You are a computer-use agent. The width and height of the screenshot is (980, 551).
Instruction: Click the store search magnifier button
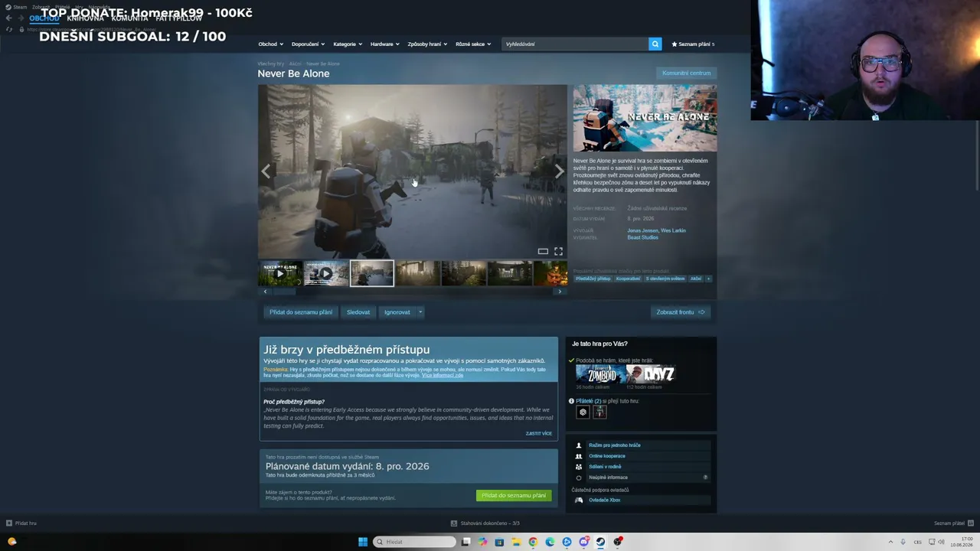point(655,44)
